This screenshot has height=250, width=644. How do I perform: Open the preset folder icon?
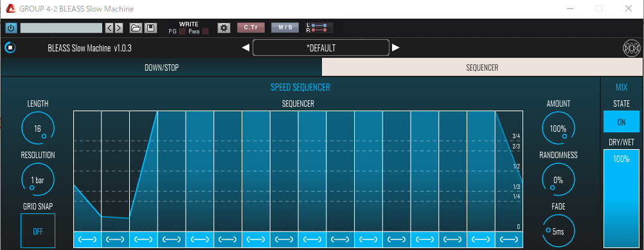click(136, 28)
